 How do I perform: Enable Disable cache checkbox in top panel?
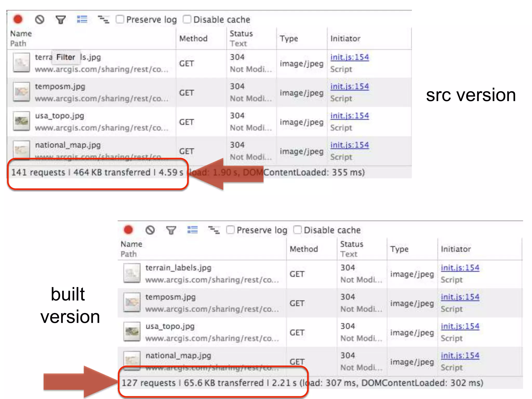click(187, 19)
